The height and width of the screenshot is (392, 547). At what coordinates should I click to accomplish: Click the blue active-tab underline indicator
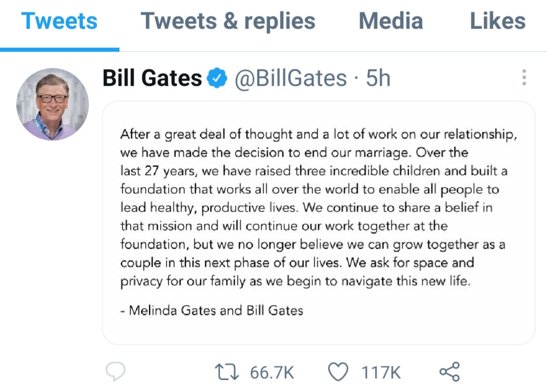click(60, 50)
